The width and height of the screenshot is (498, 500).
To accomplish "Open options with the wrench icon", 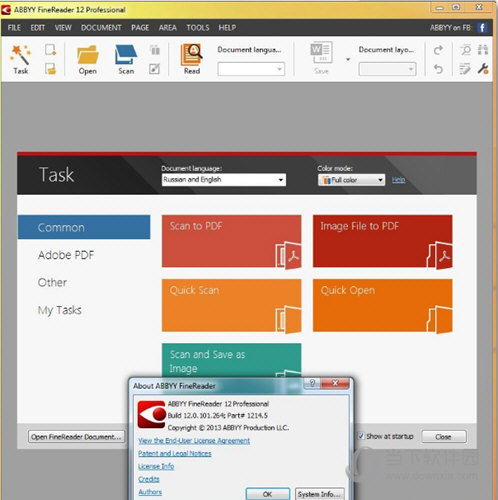I will tap(483, 69).
